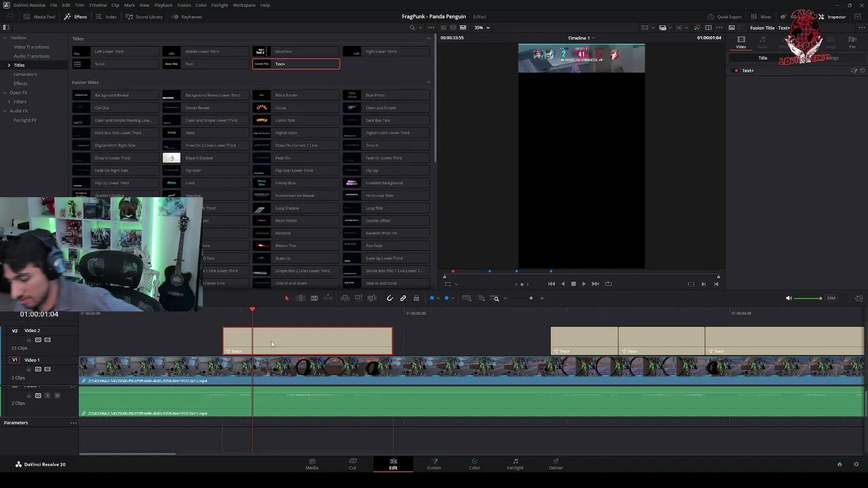Open the Quick Export button
This screenshot has height=488, width=868.
coord(725,17)
